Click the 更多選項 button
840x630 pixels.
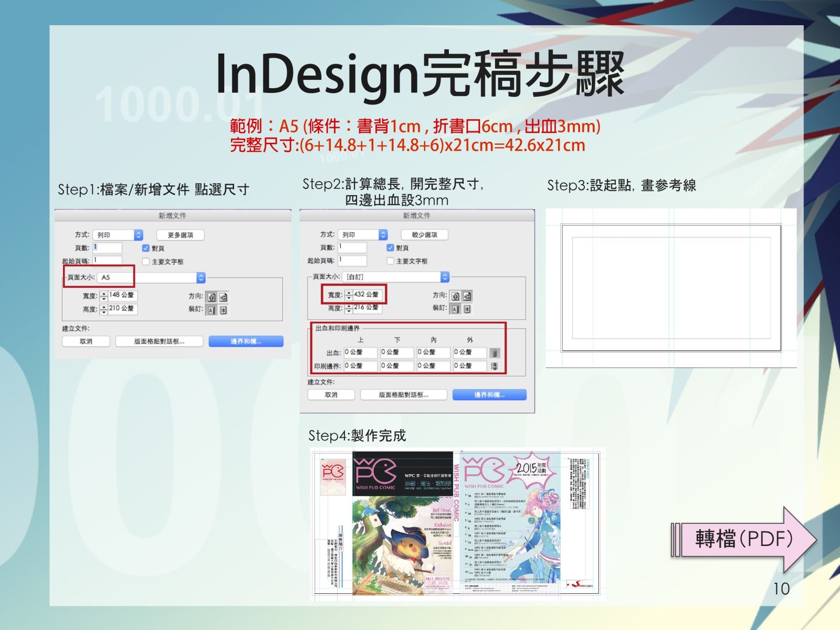[x=180, y=235]
